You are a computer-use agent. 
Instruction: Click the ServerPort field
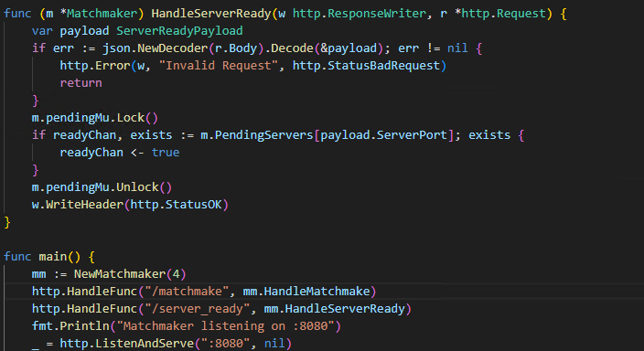[x=412, y=135]
